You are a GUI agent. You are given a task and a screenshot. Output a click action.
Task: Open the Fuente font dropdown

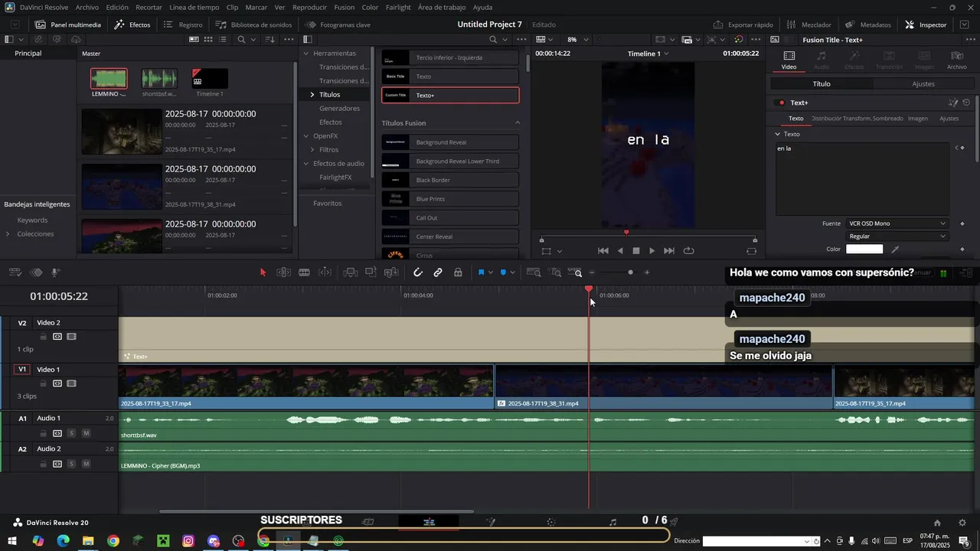coord(897,223)
